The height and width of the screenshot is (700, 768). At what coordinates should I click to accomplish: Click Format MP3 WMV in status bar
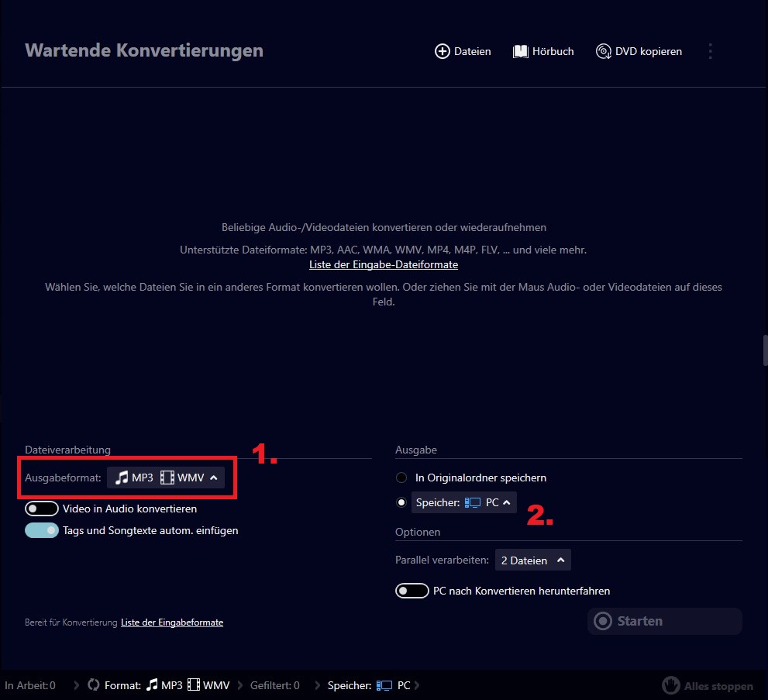coord(167,685)
